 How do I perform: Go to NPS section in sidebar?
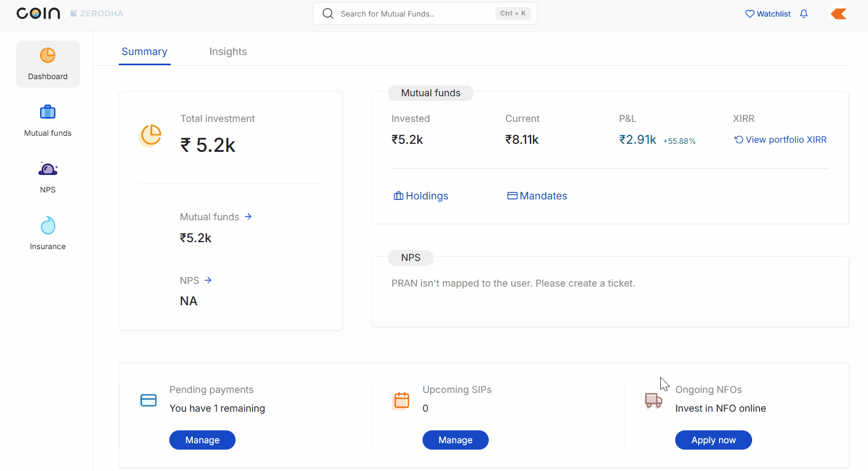[48, 169]
